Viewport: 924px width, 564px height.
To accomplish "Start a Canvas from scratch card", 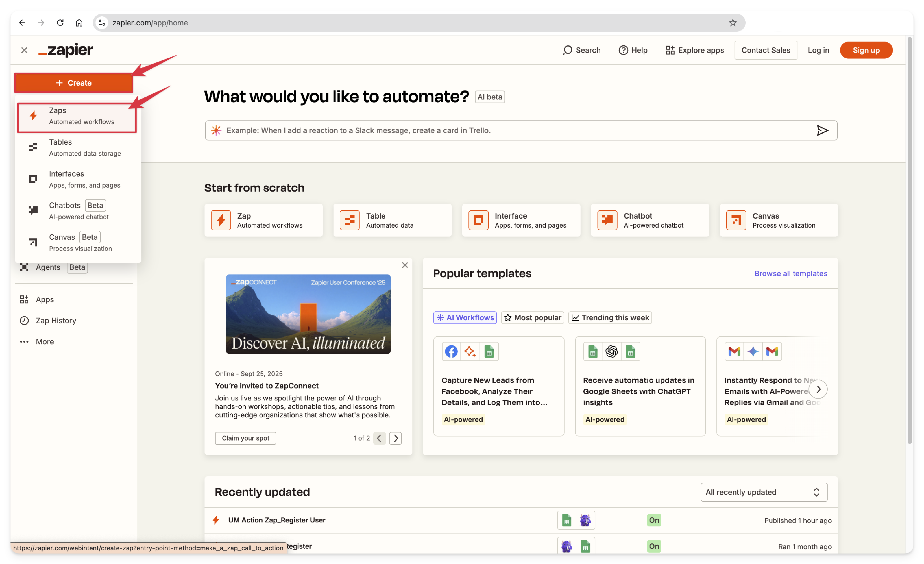I will 779,220.
